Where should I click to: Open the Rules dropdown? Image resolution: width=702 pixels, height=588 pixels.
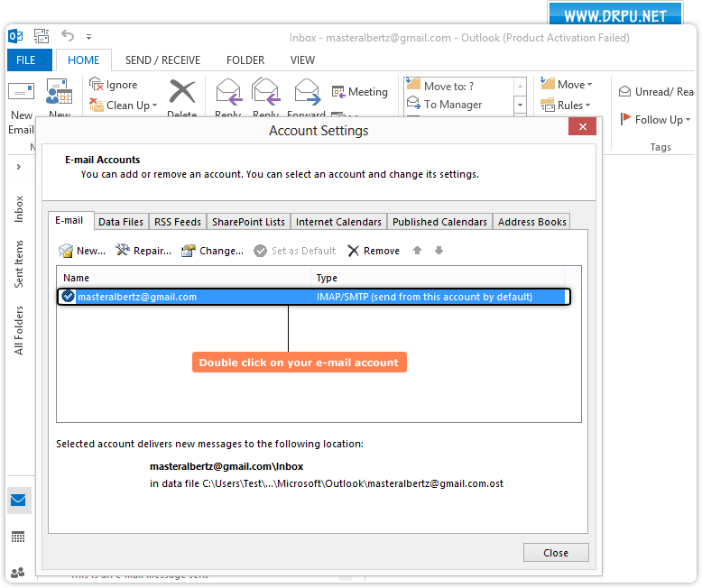(x=566, y=106)
